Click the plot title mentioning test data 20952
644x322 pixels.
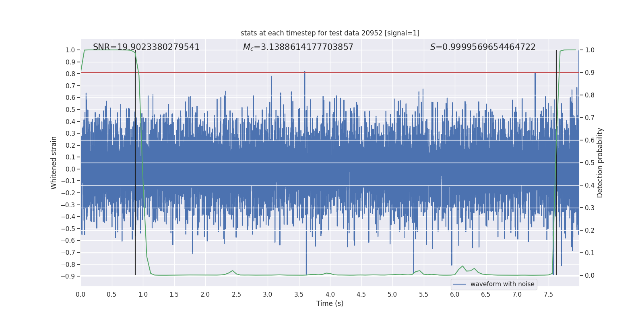(330, 33)
